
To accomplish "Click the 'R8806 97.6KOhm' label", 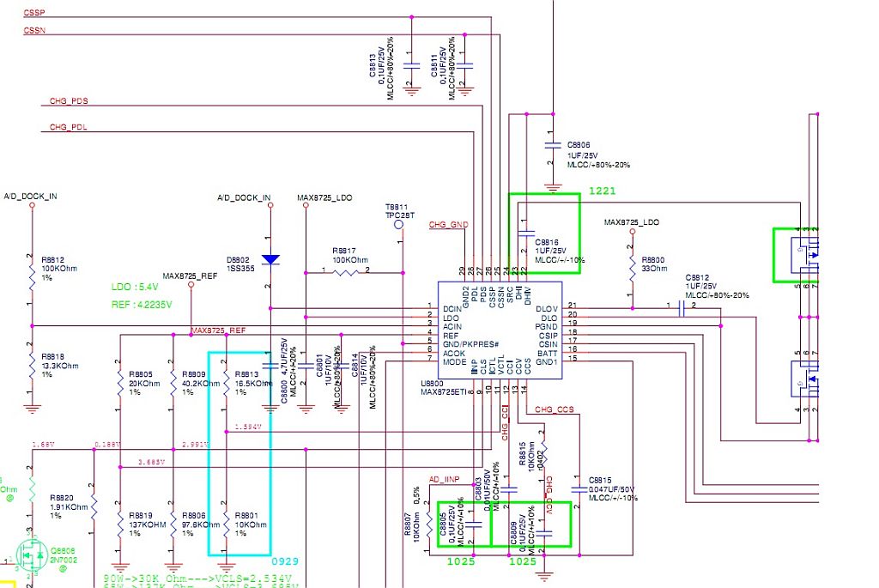I will pos(201,520).
